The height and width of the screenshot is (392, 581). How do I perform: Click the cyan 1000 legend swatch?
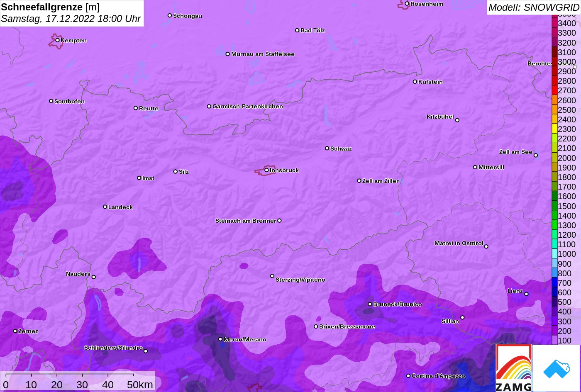click(554, 254)
